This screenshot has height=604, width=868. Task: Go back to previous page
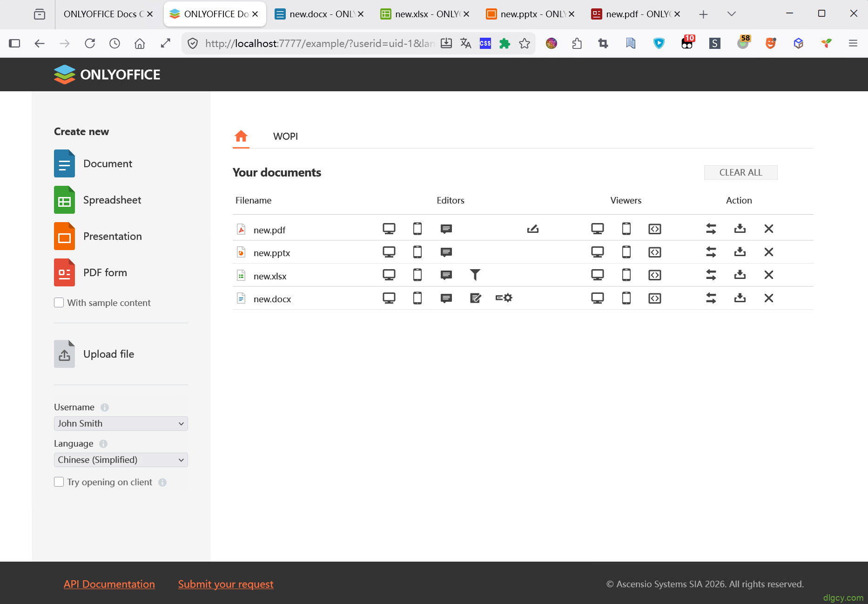tap(40, 43)
